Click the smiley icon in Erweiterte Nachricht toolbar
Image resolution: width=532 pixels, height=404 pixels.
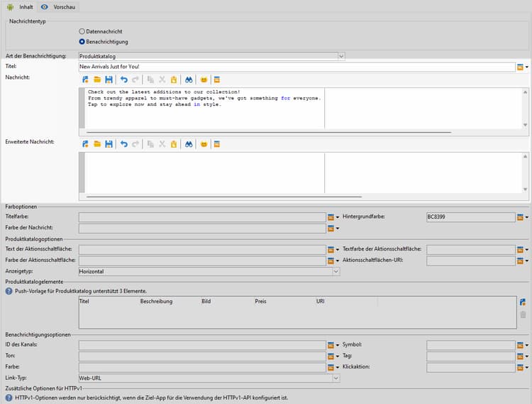(204, 144)
